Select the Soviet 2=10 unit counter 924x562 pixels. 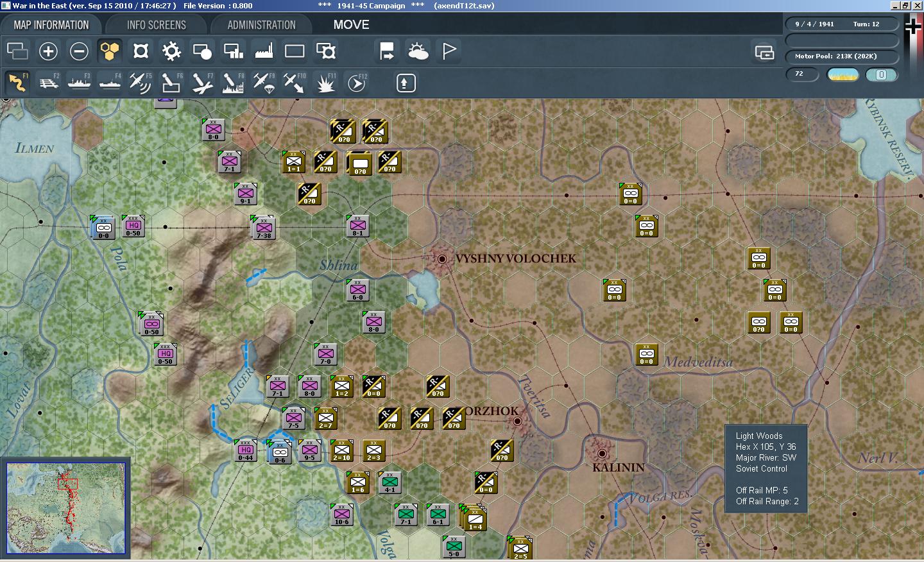342,450
